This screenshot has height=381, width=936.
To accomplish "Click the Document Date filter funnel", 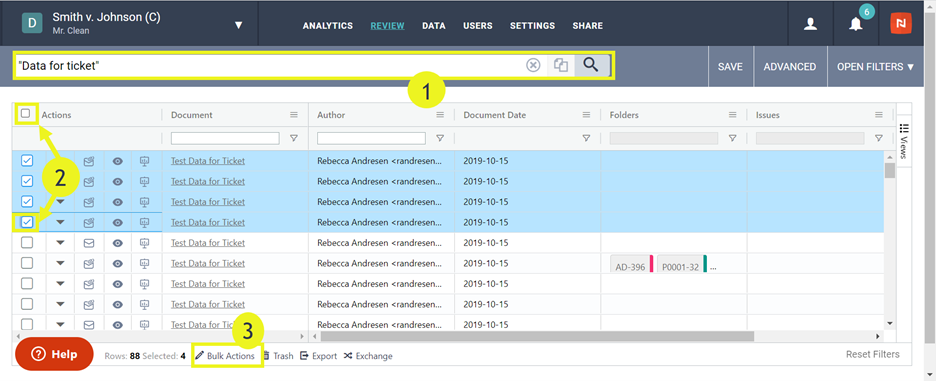I will 586,138.
